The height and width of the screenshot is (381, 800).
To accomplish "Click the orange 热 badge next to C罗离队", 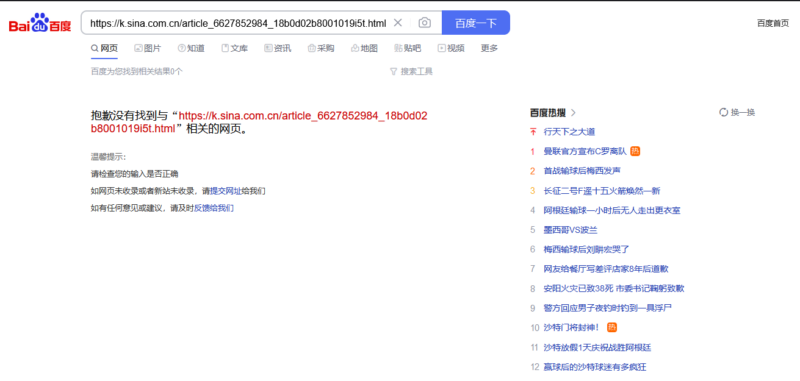I will pos(635,151).
